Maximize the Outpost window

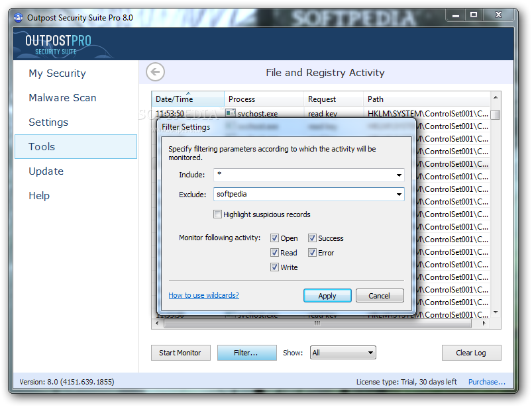click(x=474, y=15)
